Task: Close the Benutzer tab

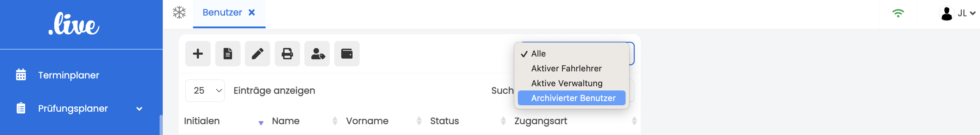Action: point(252,13)
